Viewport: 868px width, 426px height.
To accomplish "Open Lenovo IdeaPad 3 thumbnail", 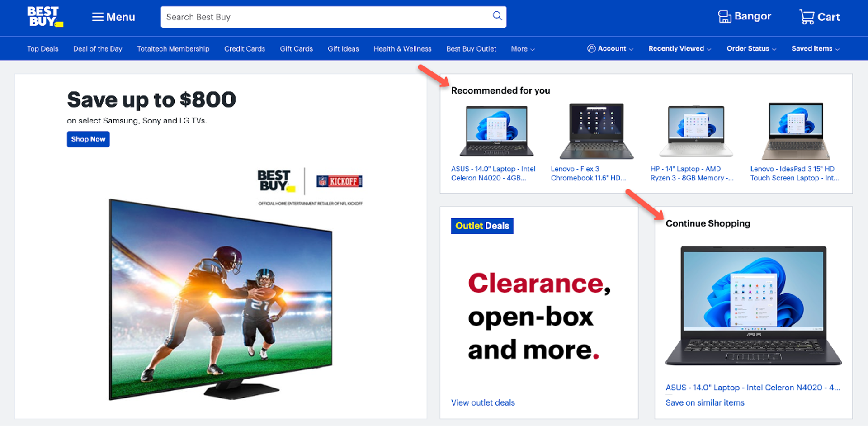I will (x=796, y=131).
